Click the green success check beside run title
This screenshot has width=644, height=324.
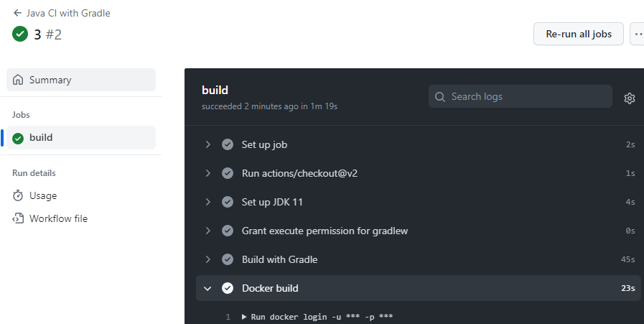click(20, 34)
